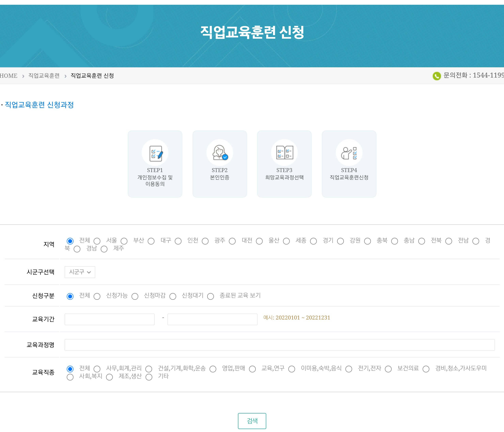Click the 검색 search button

252,421
